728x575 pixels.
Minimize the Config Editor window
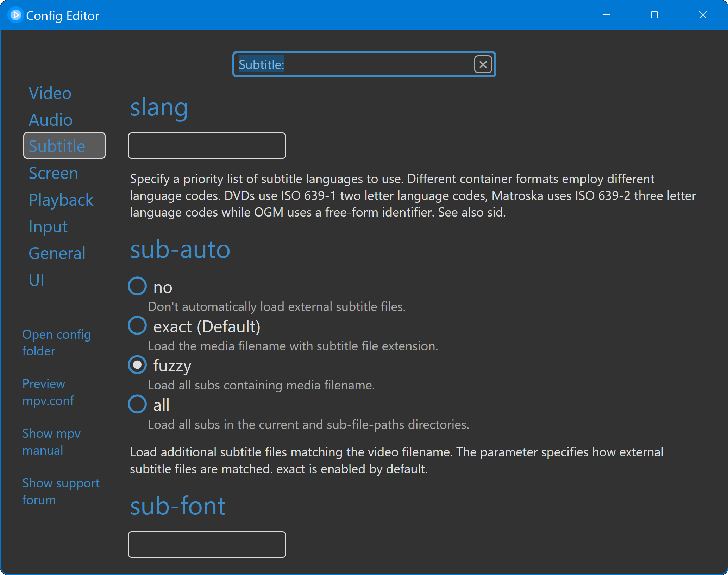point(606,15)
